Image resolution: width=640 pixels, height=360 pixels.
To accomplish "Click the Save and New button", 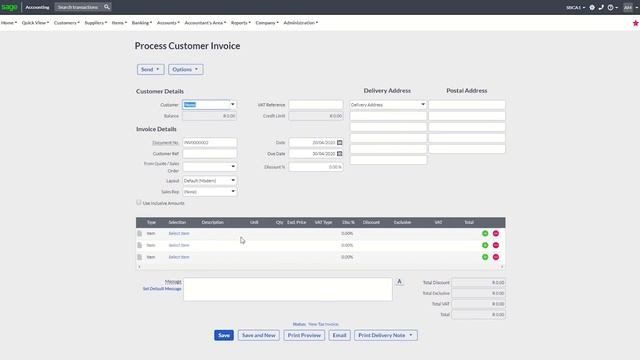I will click(x=259, y=336).
